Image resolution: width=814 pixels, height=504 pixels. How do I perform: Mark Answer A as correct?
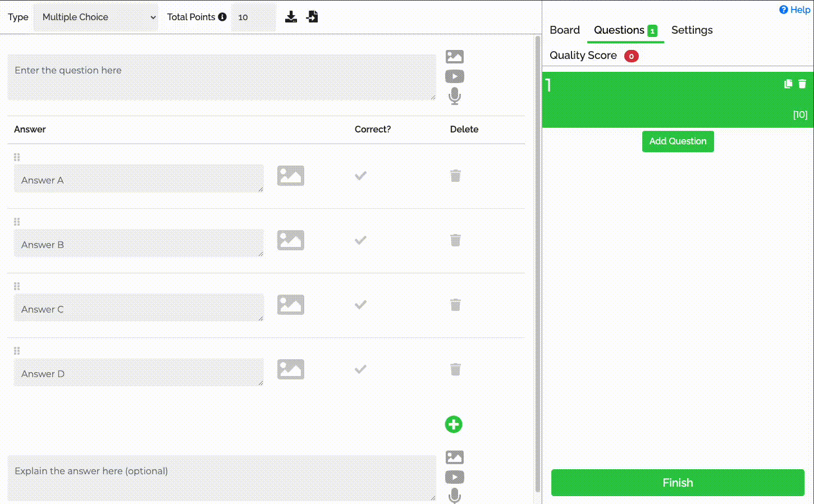click(360, 176)
